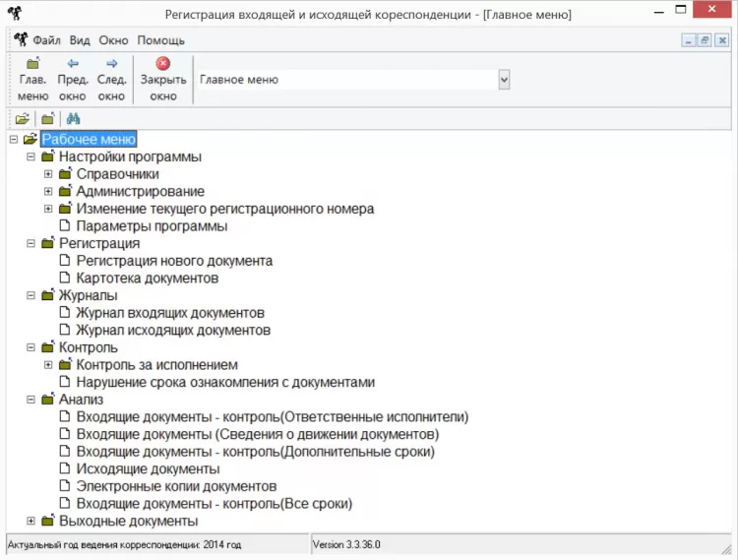Screen dimensions: 738x560
Task: Minimize the inner Главное меню window
Action: click(x=688, y=40)
